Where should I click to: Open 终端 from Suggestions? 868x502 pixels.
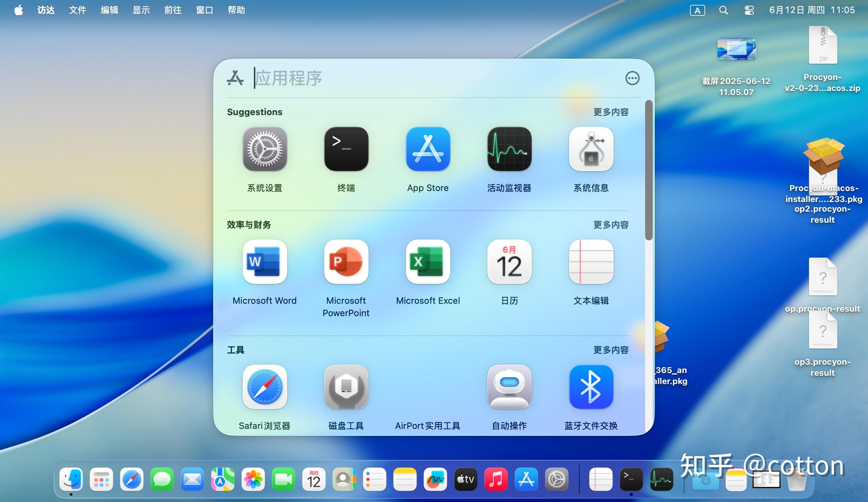tap(346, 149)
